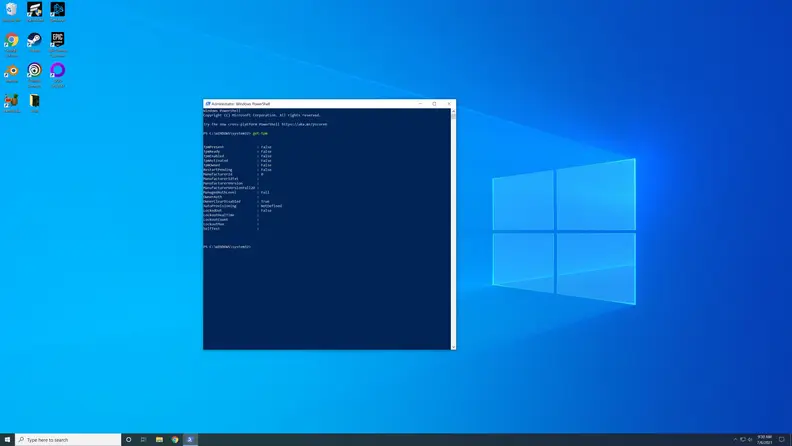Open the Blender desktop shortcut
The height and width of the screenshot is (446, 792).
coord(11,73)
